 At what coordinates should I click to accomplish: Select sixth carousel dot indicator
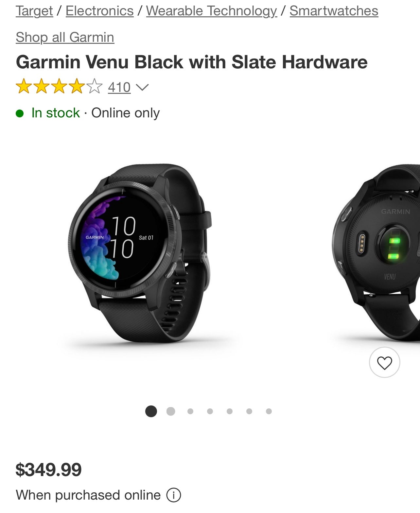(x=249, y=411)
